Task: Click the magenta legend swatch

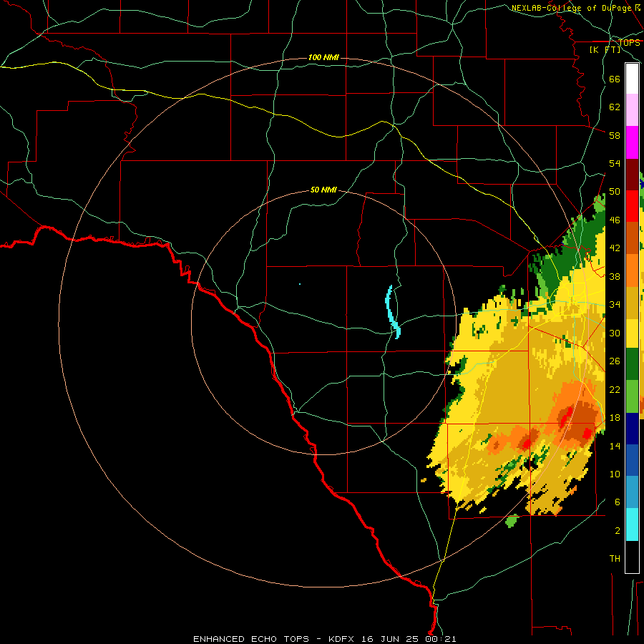Action: (632, 142)
